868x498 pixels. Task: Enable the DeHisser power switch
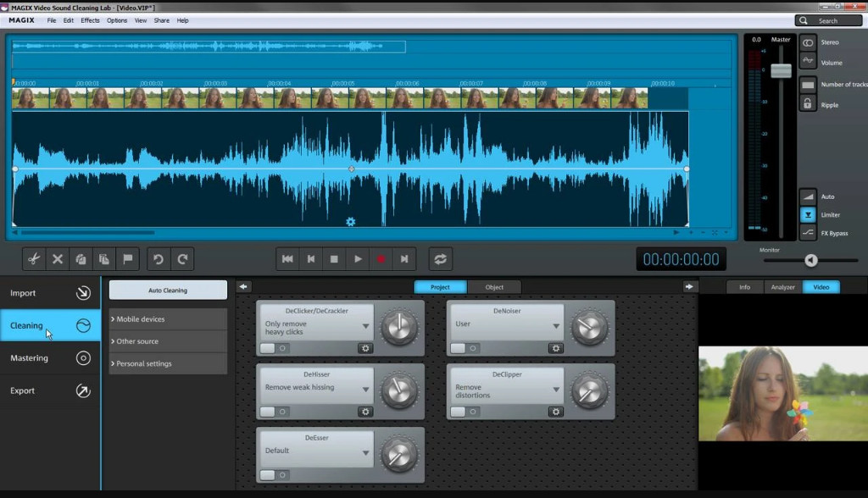click(x=275, y=412)
